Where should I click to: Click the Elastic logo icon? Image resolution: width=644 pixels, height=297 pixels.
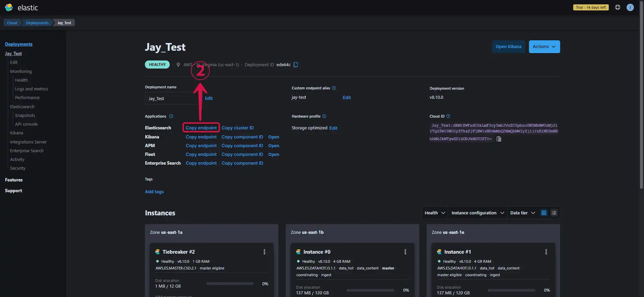coord(9,7)
